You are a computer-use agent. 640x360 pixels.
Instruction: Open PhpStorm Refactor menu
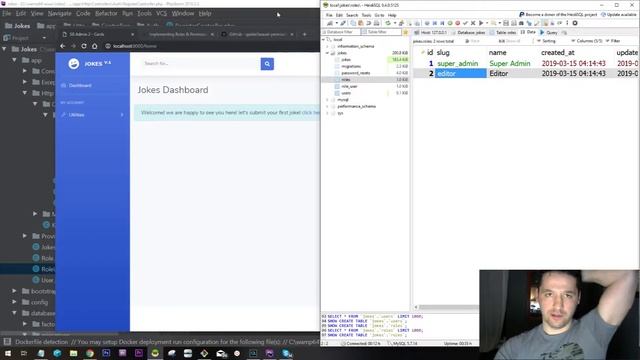point(106,13)
